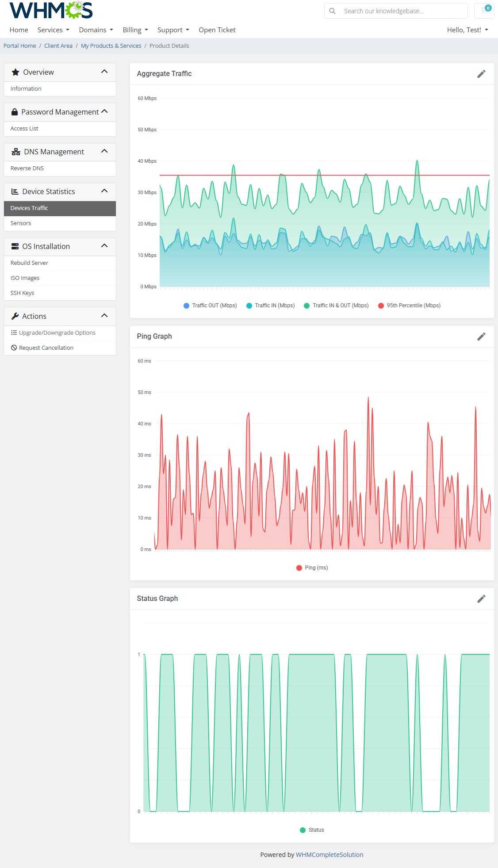Screen dimensions: 498x868
Task: Click the Ping Graph panel title
Action: coord(154,336)
